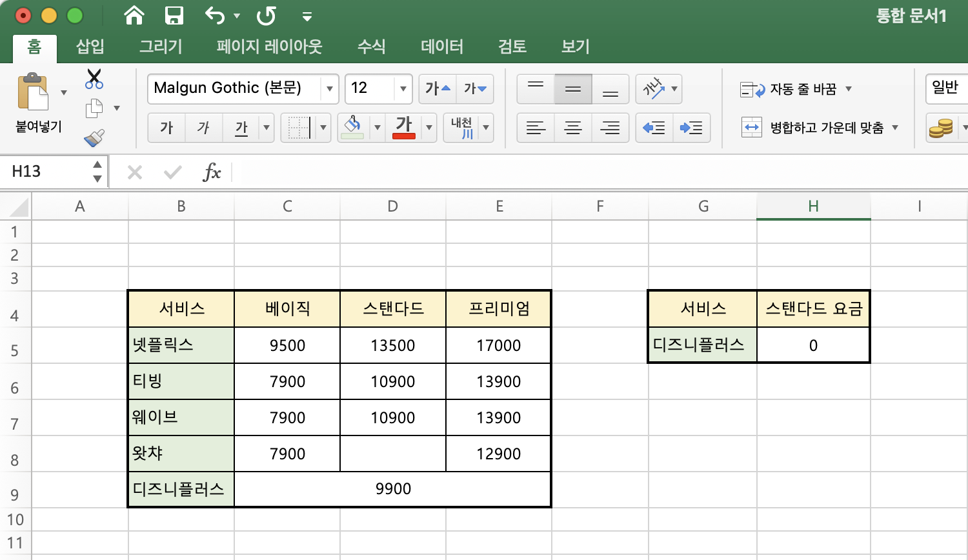Screen dimensions: 968x560
Task: Decrease font size with 가 down button
Action: pyautogui.click(x=475, y=88)
